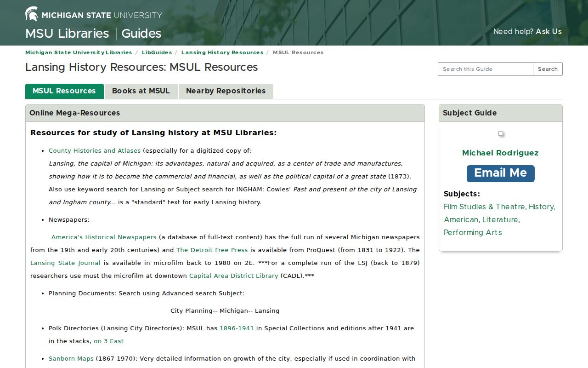The image size is (588, 368).
Task: Select History, American subject link
Action: [x=499, y=213]
